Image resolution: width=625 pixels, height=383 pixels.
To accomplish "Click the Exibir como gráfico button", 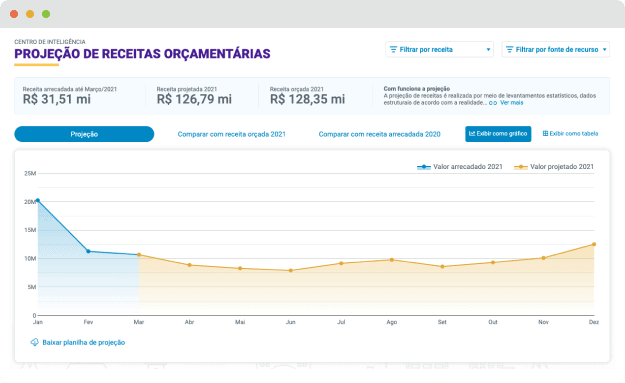I will click(x=498, y=134).
